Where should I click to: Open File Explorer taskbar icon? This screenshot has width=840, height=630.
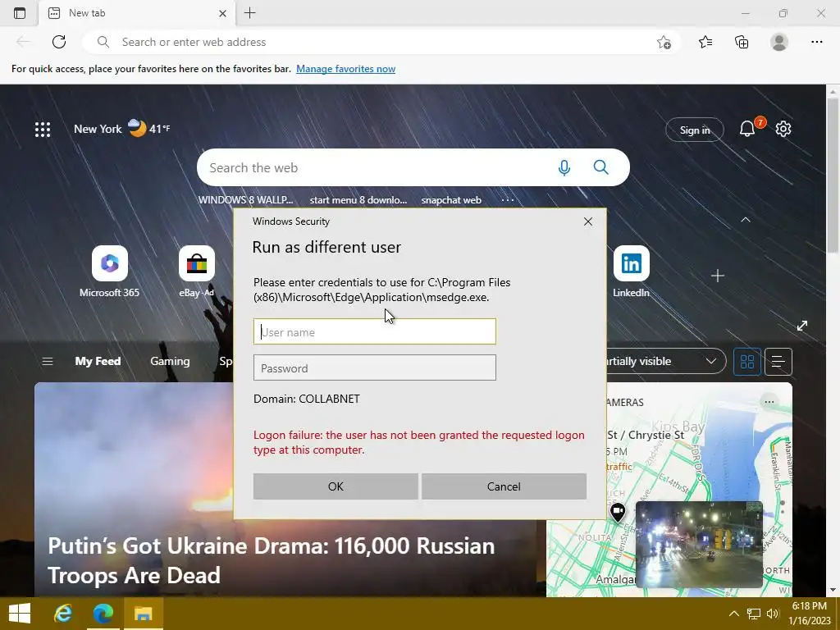point(143,614)
